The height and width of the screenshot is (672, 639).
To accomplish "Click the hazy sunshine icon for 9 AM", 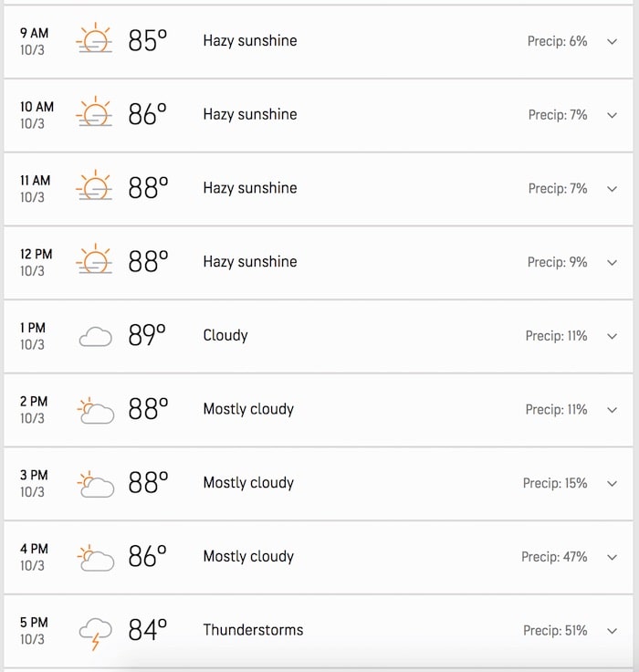I will pos(94,41).
